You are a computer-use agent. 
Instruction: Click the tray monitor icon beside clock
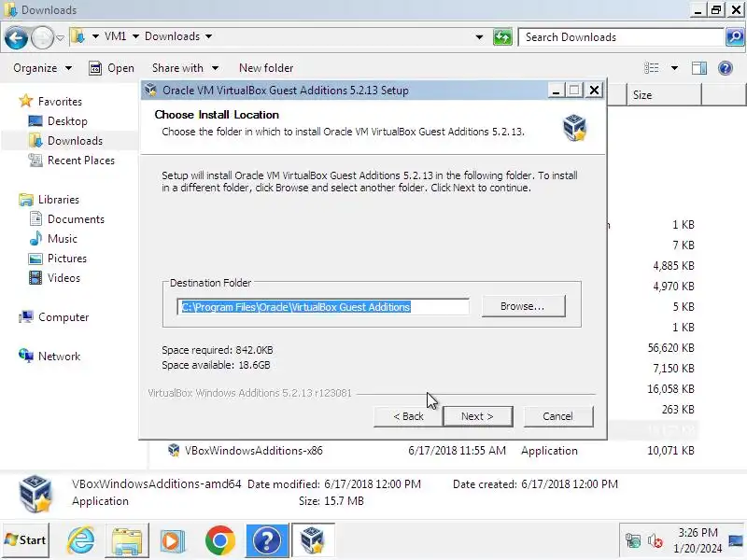[736, 540]
